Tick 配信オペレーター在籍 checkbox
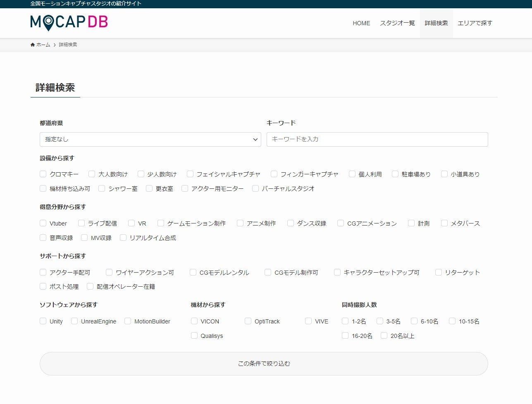532x404 pixels. coord(90,286)
